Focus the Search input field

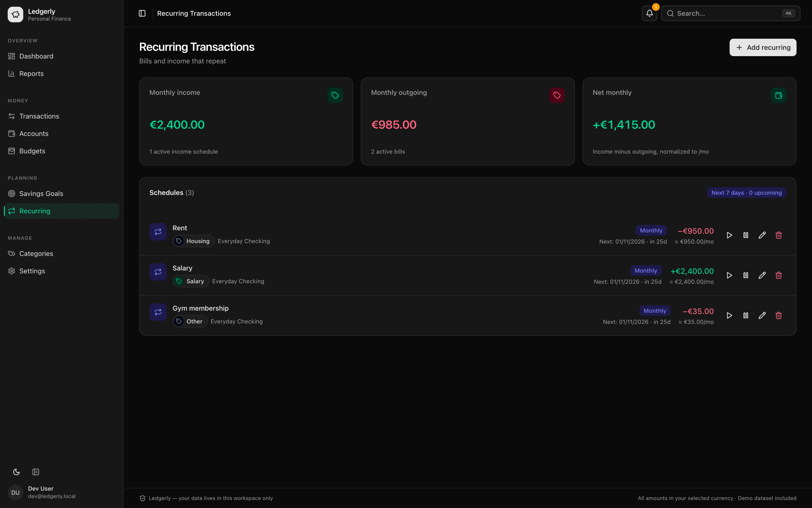tap(731, 14)
